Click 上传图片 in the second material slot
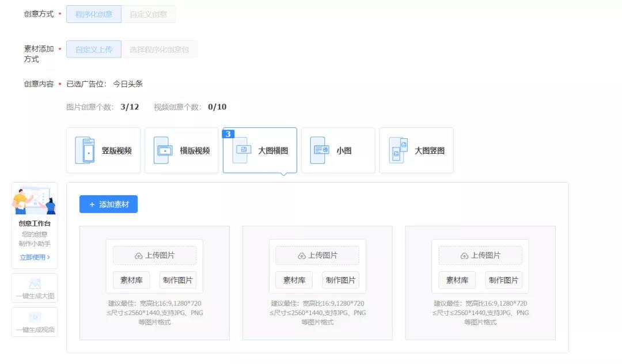 (x=317, y=256)
